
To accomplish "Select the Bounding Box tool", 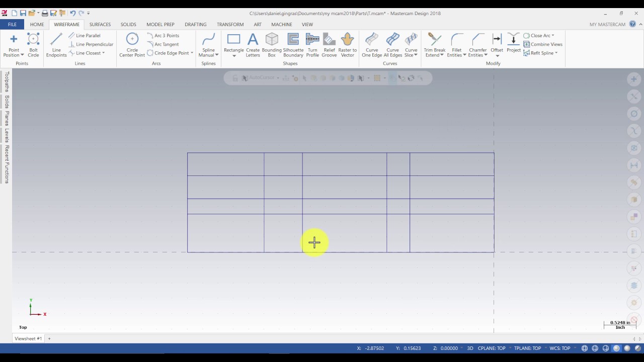I will 272,45.
